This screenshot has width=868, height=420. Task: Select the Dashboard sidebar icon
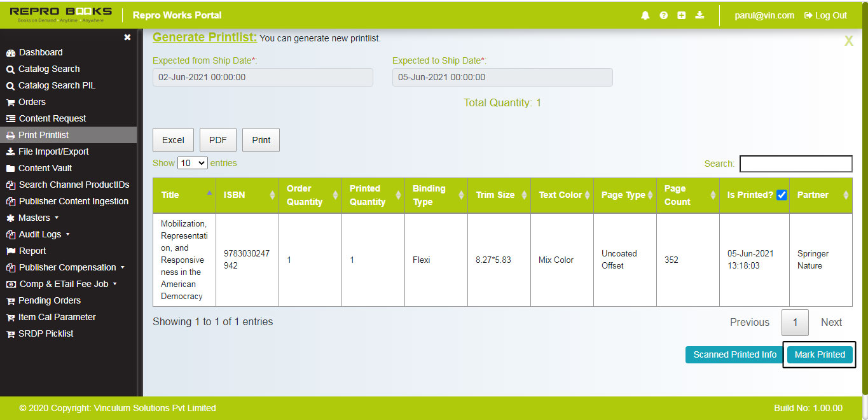coord(11,52)
